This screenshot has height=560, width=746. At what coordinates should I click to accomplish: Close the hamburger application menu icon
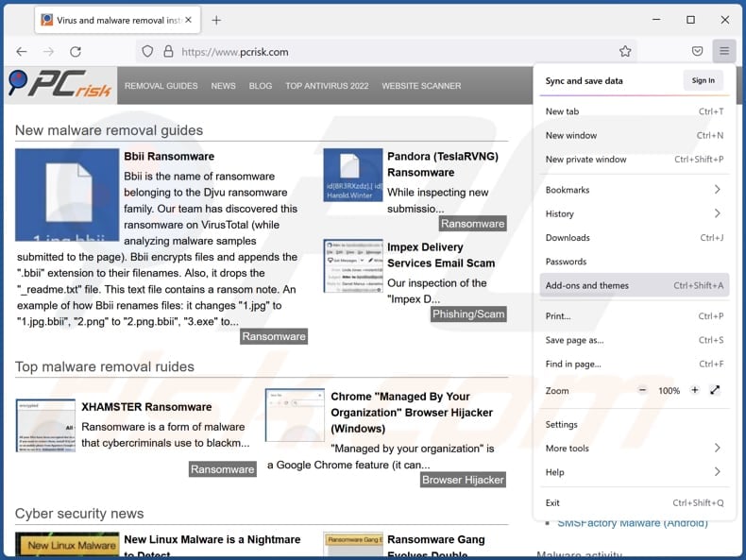[723, 52]
